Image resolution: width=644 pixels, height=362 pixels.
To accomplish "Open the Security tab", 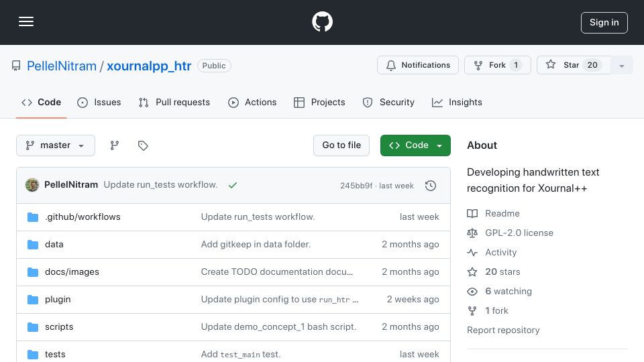I will (388, 102).
